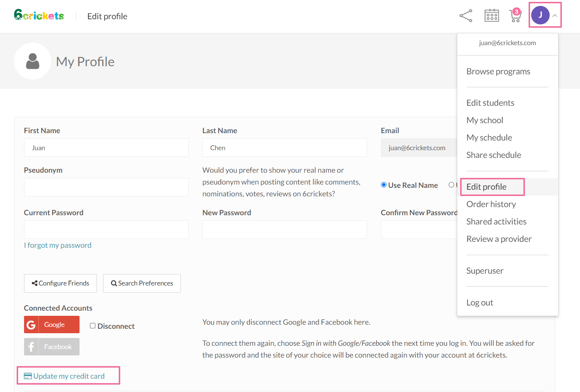The image size is (580, 392).
Task: Click the red Google account icon button
Action: (x=52, y=324)
